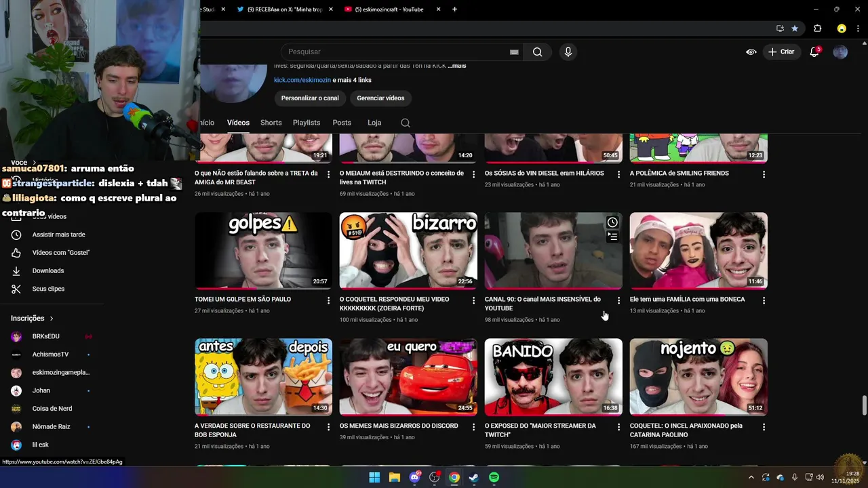Open options for A VERDADE SOBRE O RESTAURANTE DO BOB ESPONJA
Viewport: 868px width, 488px height.
tap(329, 427)
